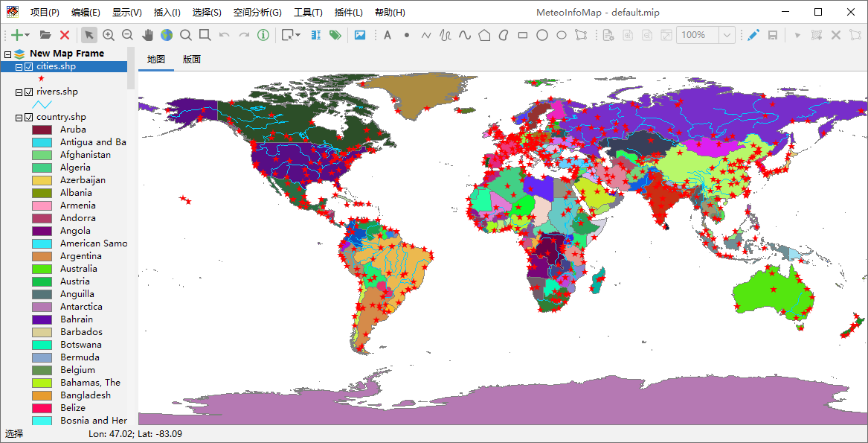Uncheck the cities.shp layer checkbox

(x=29, y=67)
